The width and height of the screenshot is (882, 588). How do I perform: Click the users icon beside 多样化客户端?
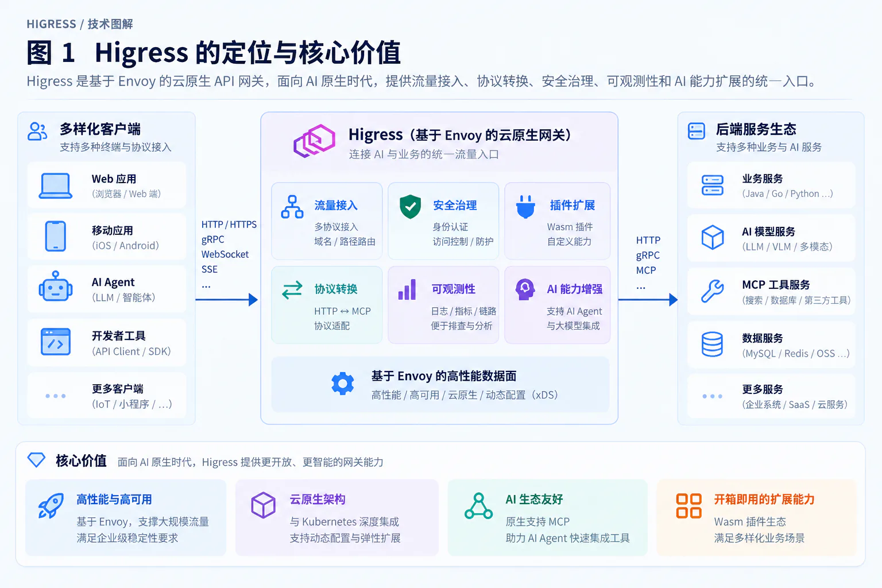pyautogui.click(x=37, y=131)
